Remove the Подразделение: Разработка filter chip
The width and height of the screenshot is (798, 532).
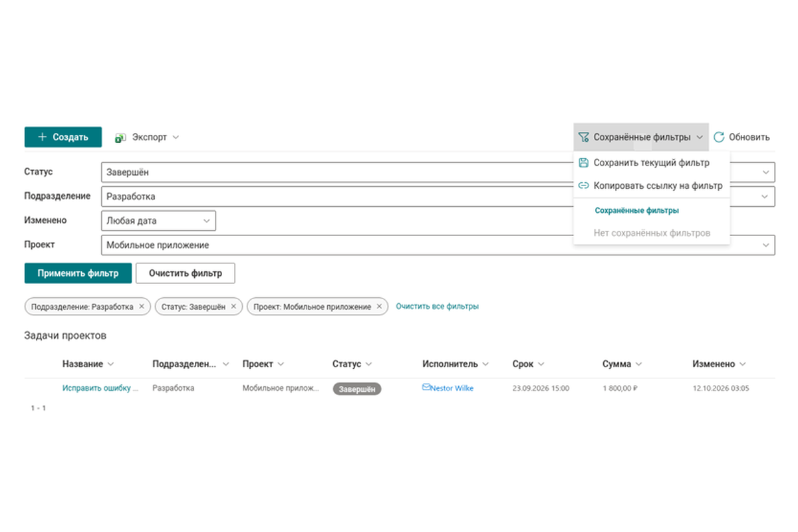pyautogui.click(x=141, y=307)
